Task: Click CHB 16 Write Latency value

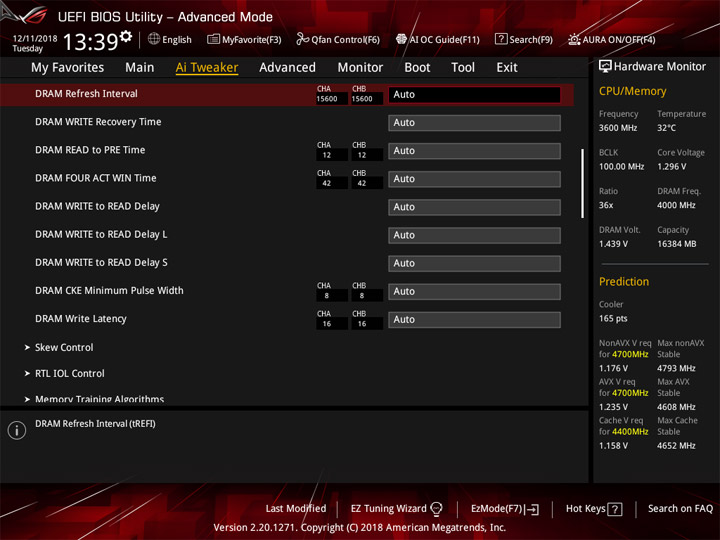Action: 366,324
